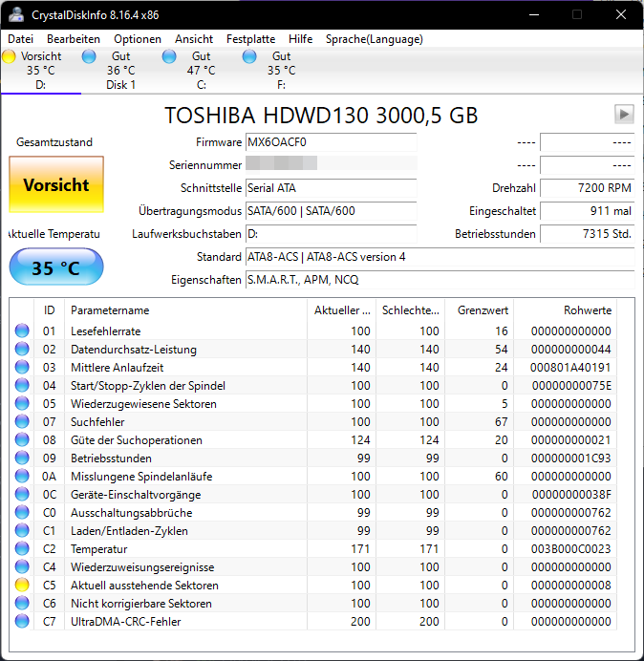The width and height of the screenshot is (644, 661).
Task: Open the Ansicht menu
Action: coord(194,39)
